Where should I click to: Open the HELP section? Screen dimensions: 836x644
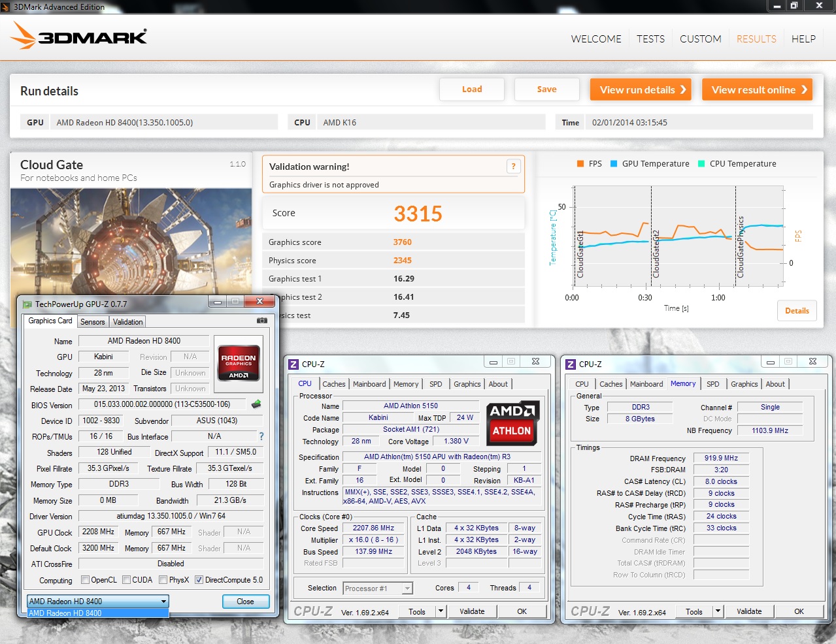point(803,39)
